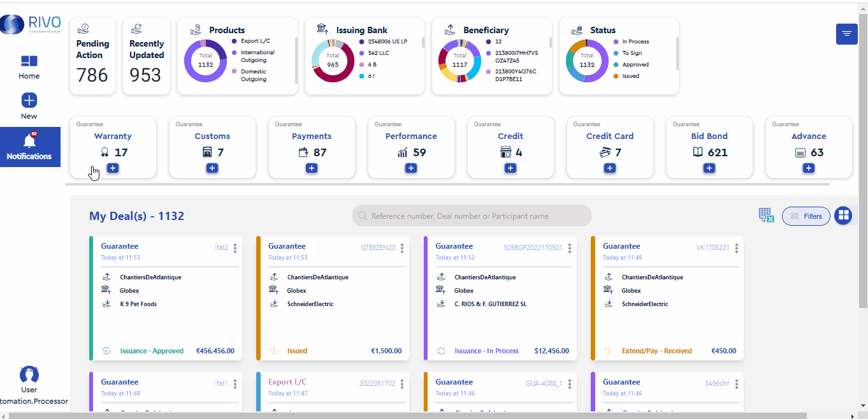Click the Issuing Bank donut chart
Image resolution: width=868 pixels, height=419 pixels.
click(333, 61)
